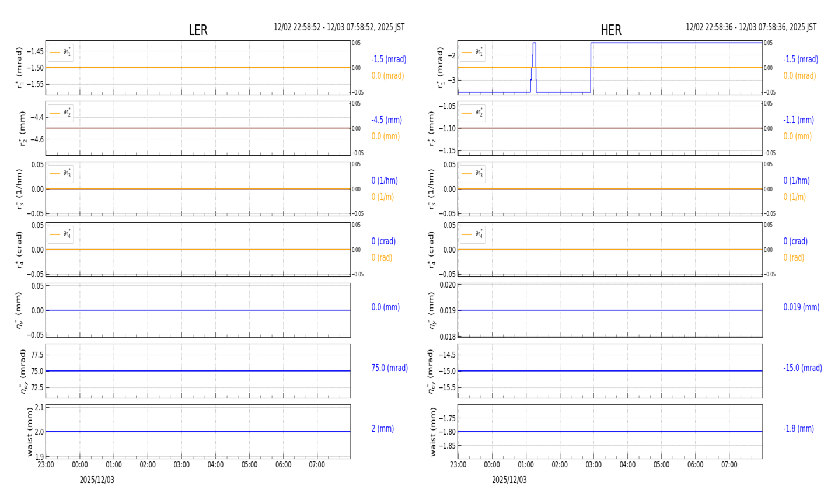824x504 pixels.
Task: Click the ∂r1* legend entry in LER
Action: point(61,52)
